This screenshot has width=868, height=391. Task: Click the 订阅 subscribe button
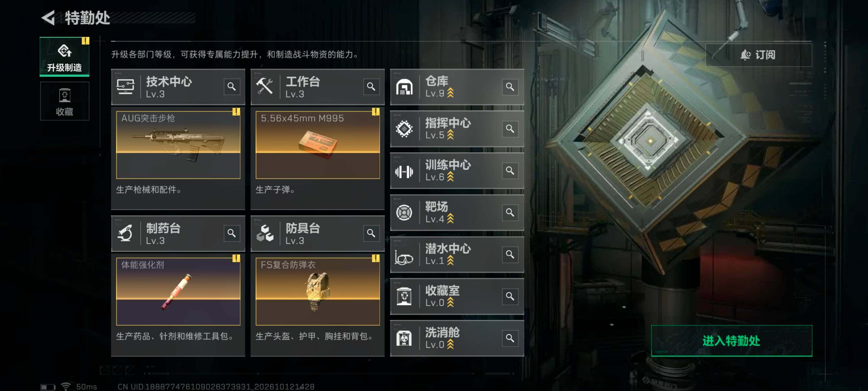(759, 55)
